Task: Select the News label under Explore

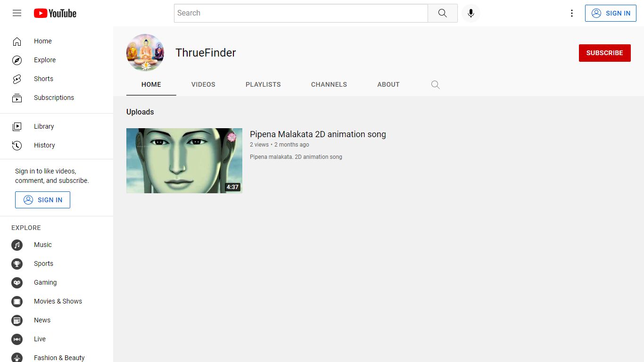Action: pos(42,321)
